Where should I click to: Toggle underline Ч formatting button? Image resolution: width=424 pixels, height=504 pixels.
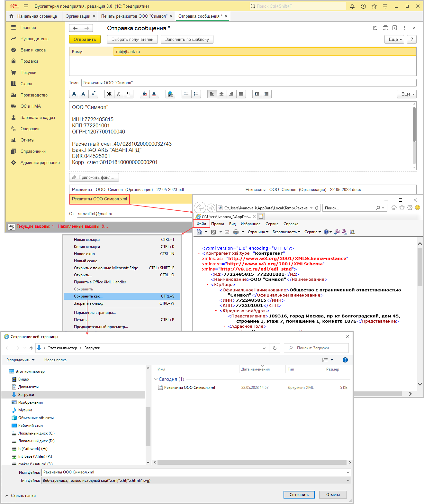[x=128, y=94]
